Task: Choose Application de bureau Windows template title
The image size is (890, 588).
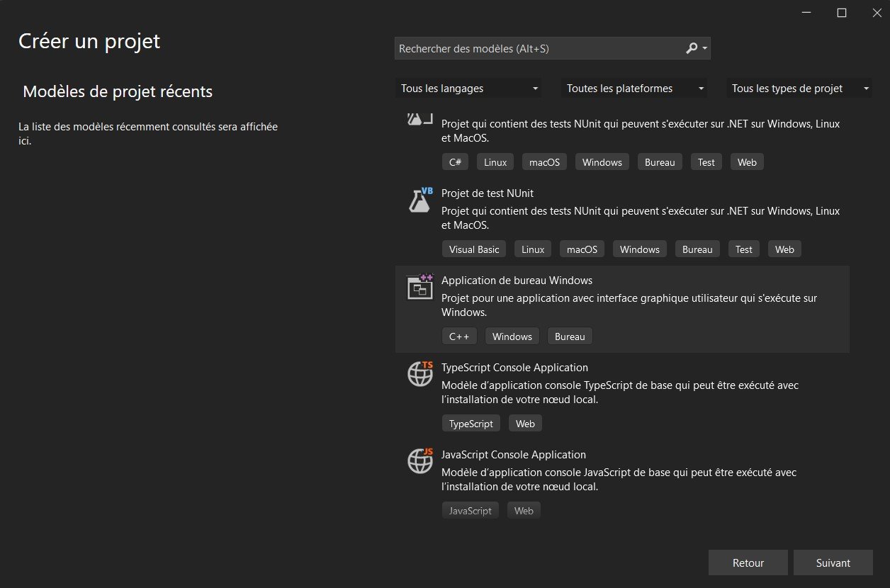Action: coord(517,280)
